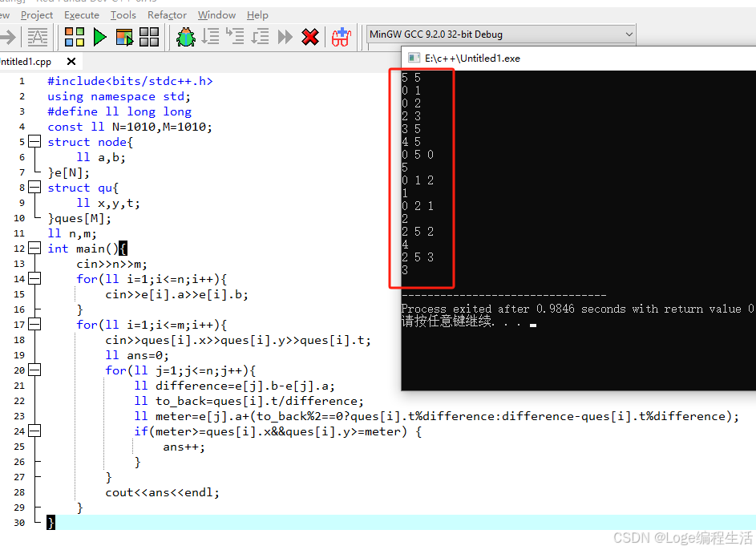Click the Compile and Run toolbar icon
This screenshot has height=550, width=756.
coord(124,37)
